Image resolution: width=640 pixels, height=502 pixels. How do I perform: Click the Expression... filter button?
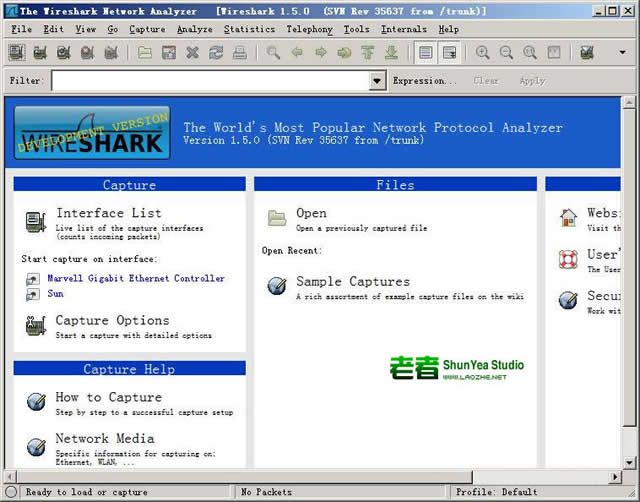pyautogui.click(x=424, y=81)
